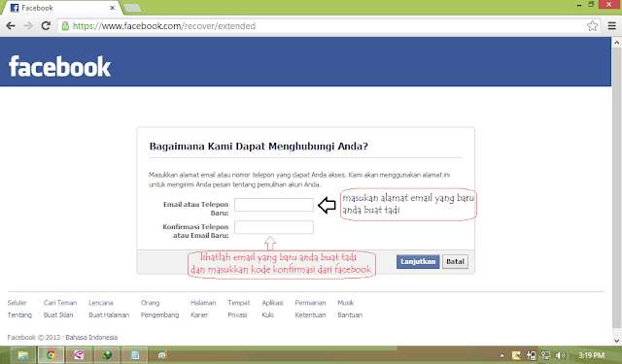
Task: Click the browser forward arrow
Action: [x=28, y=26]
